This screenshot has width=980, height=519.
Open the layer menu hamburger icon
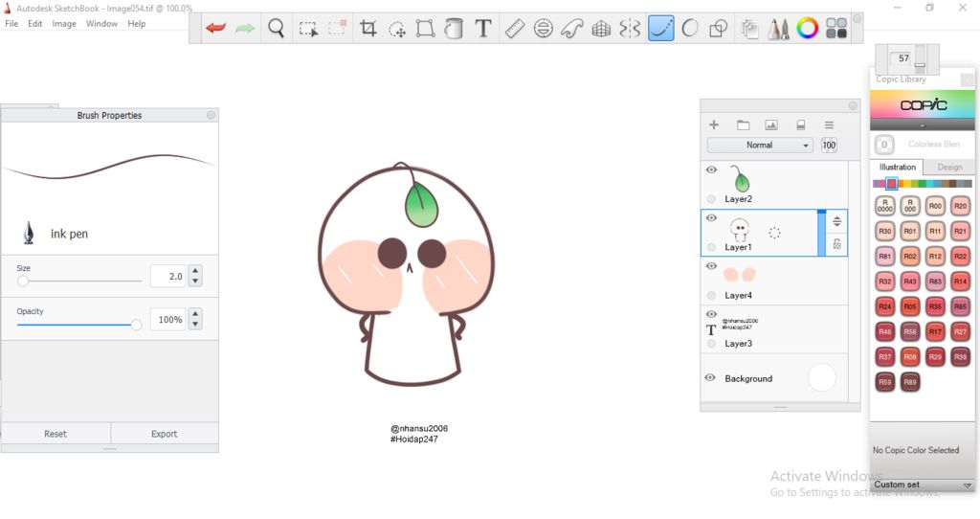[829, 124]
